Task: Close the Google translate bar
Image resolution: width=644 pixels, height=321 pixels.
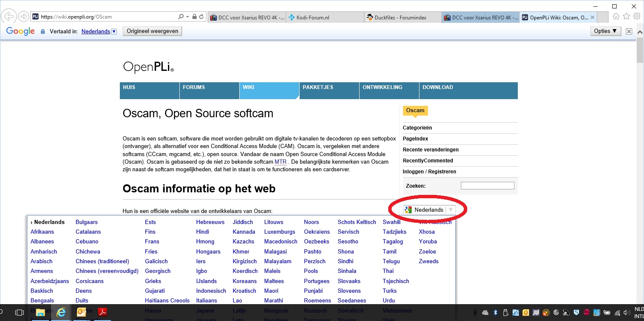Action: (629, 31)
